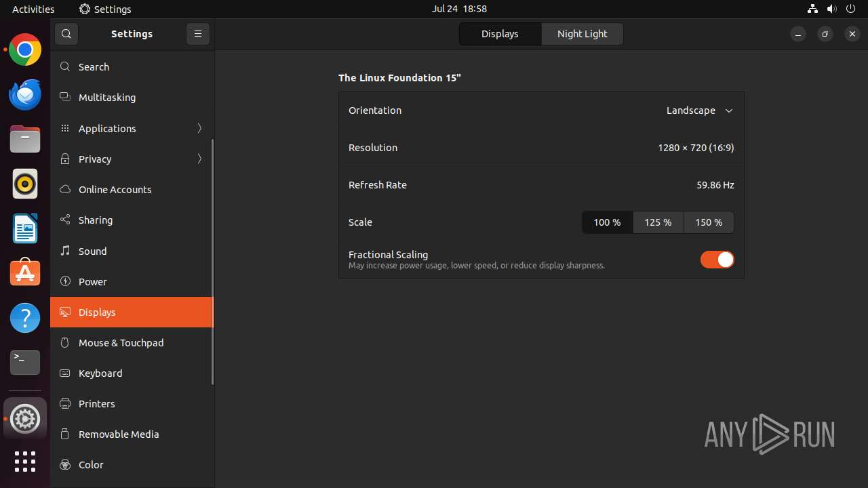Click the Power sidebar icon

(65, 281)
